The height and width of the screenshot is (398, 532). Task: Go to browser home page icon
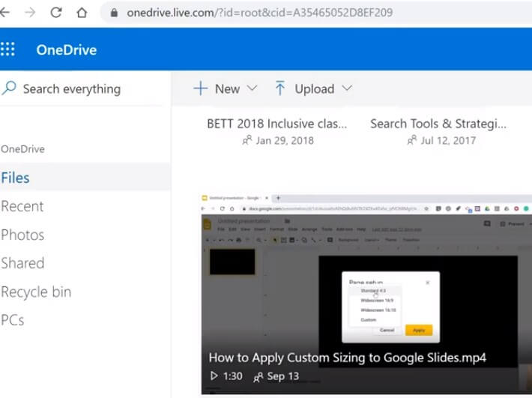click(82, 13)
